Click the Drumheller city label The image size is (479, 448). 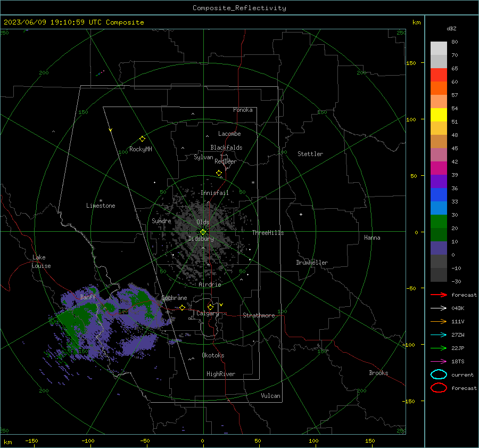pyautogui.click(x=312, y=263)
